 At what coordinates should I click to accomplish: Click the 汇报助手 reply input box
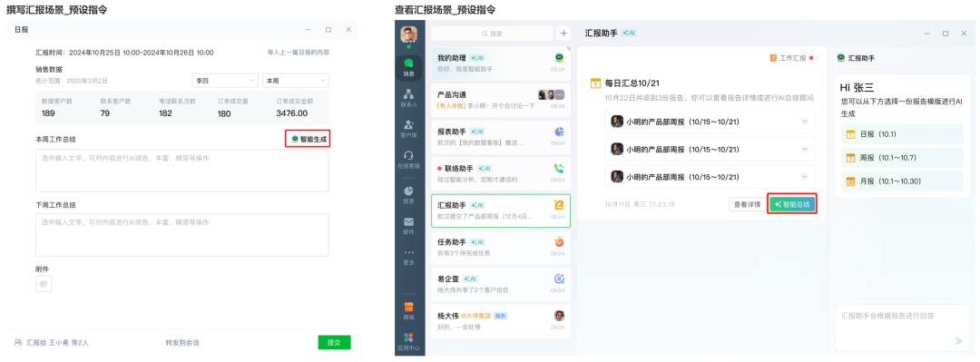(901, 328)
